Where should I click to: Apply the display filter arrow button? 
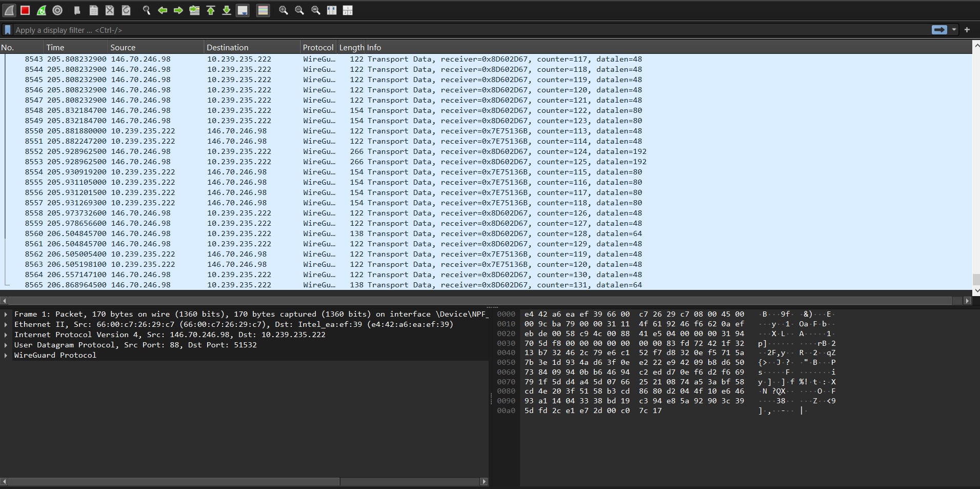[x=939, y=30]
